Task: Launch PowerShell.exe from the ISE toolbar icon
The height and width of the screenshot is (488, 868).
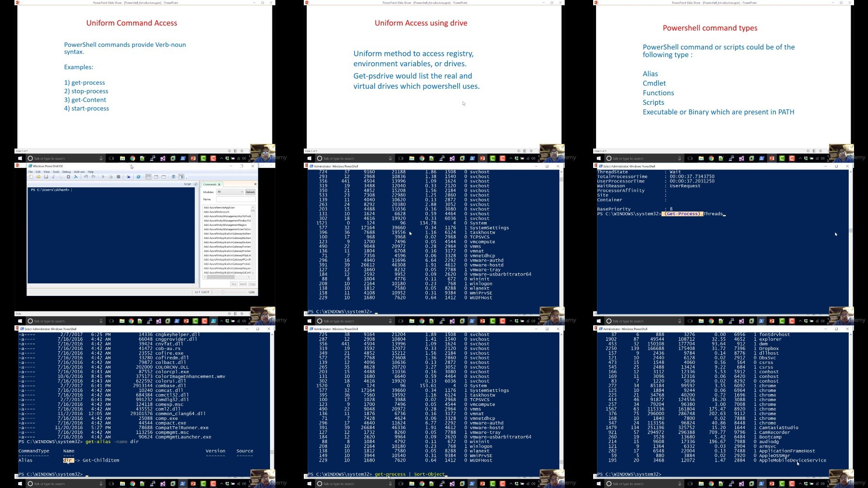Action: [x=138, y=177]
